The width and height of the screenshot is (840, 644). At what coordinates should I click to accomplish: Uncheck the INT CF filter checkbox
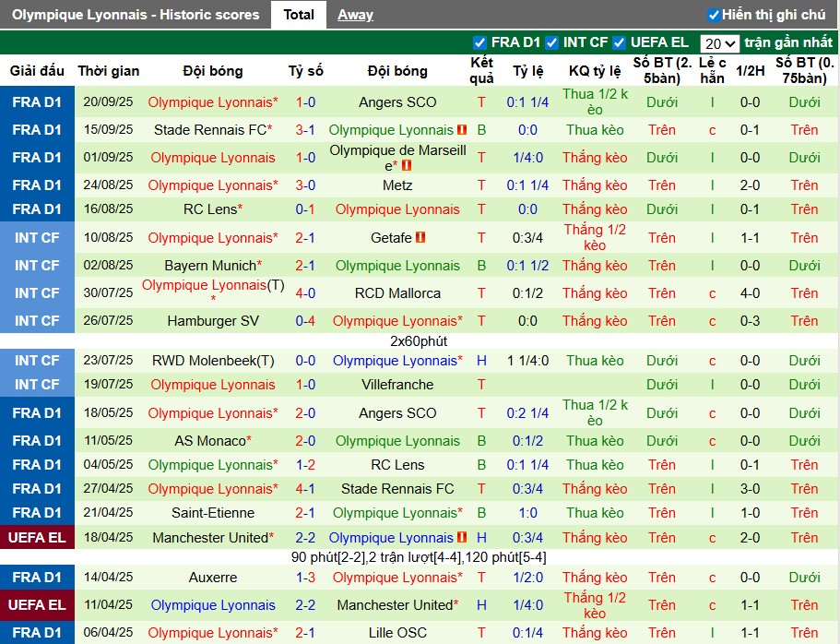[x=551, y=42]
